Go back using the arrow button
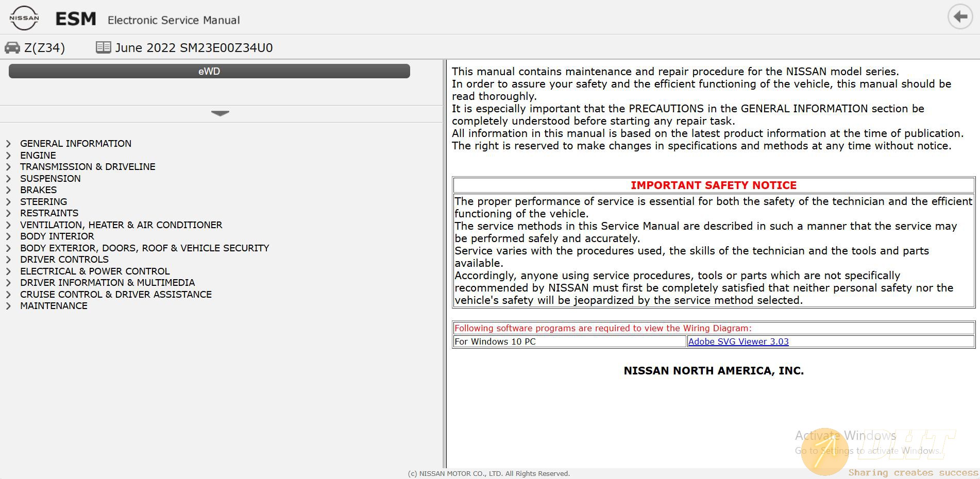 coord(960,17)
